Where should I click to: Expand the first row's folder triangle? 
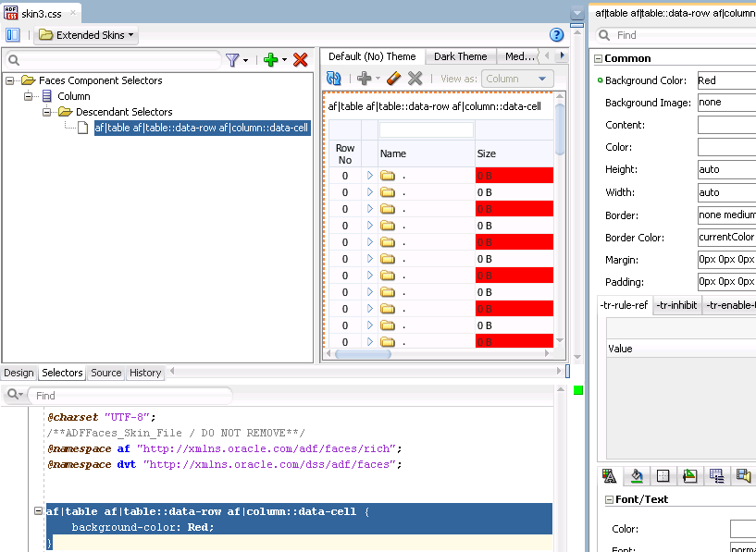(x=370, y=176)
